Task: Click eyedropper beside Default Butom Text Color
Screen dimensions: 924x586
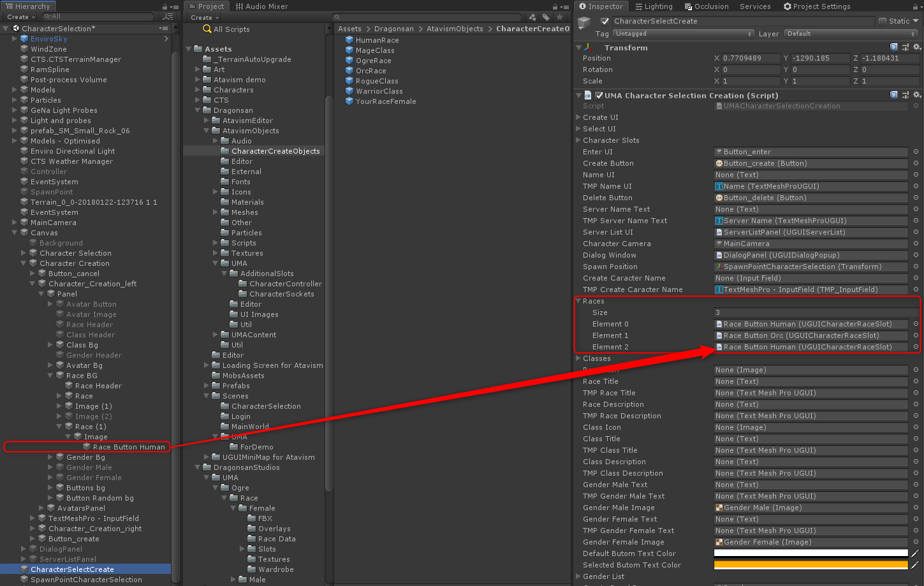Action: tap(915, 553)
